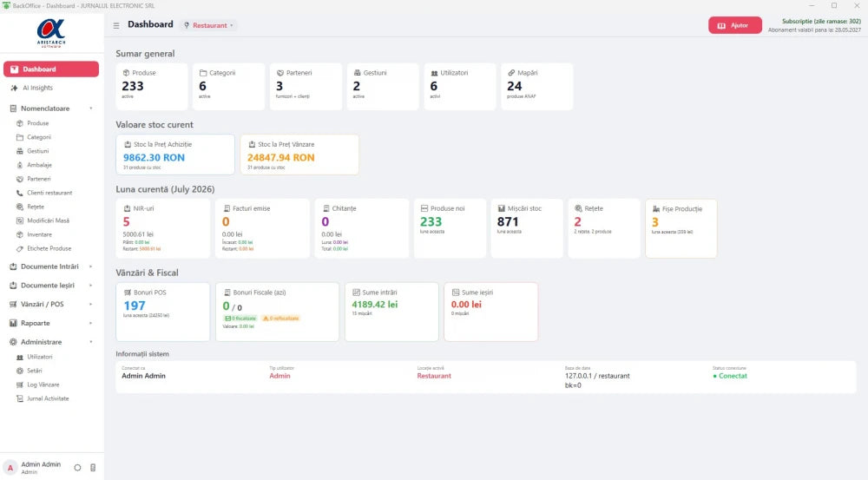Click the Subscripție zile ramase text
The height and width of the screenshot is (480, 868).
821,21
